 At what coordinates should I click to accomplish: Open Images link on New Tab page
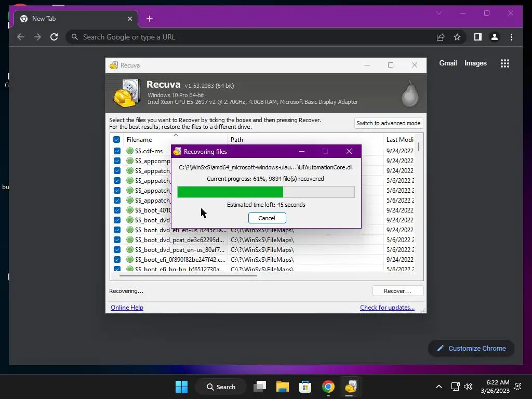(475, 63)
